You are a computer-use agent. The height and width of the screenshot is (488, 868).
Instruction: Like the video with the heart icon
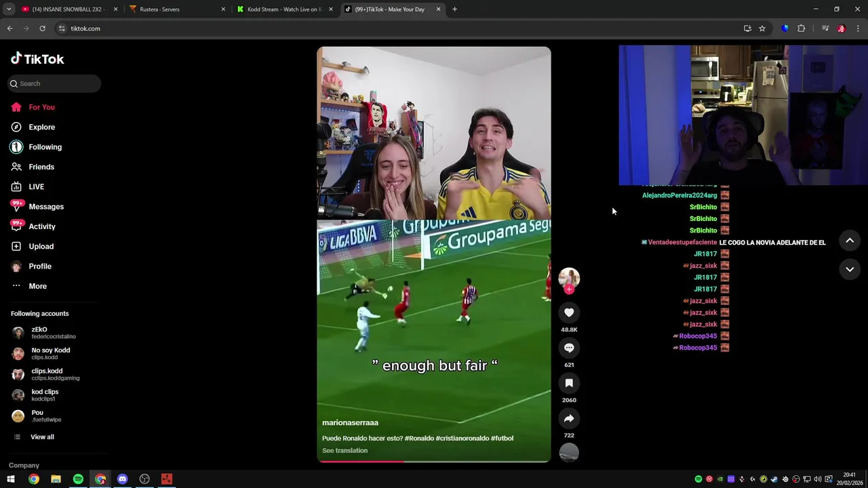(569, 312)
